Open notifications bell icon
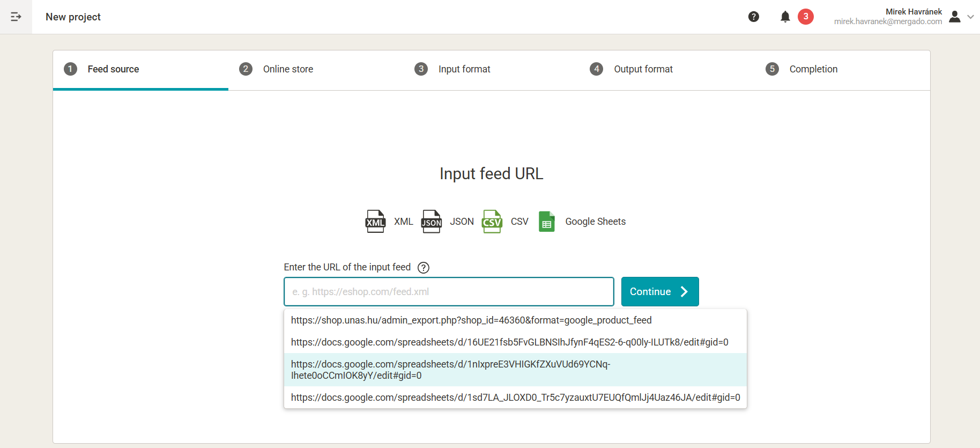Screen dimensions: 980x448 [x=785, y=17]
